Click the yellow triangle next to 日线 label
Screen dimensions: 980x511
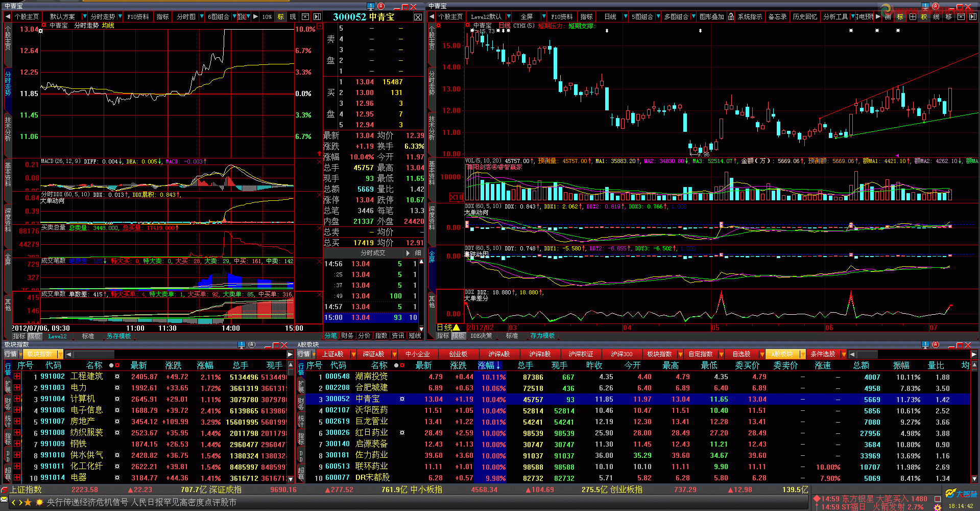[x=457, y=328]
